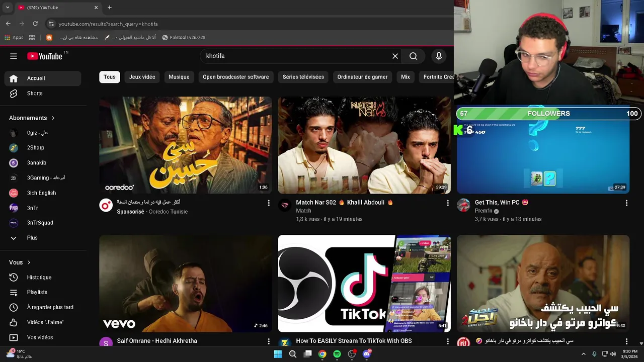Open the Paletools v26.0.28 bookmark
The height and width of the screenshot is (362, 644).
(x=184, y=38)
